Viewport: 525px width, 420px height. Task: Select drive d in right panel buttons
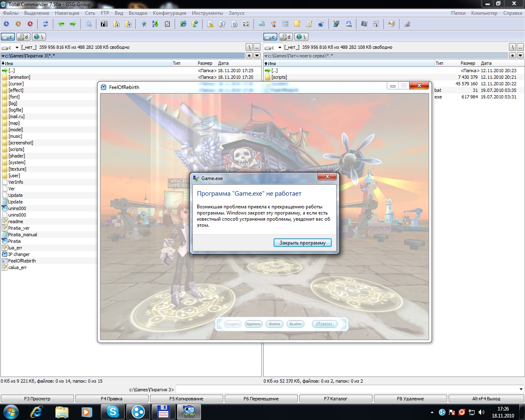(x=286, y=37)
